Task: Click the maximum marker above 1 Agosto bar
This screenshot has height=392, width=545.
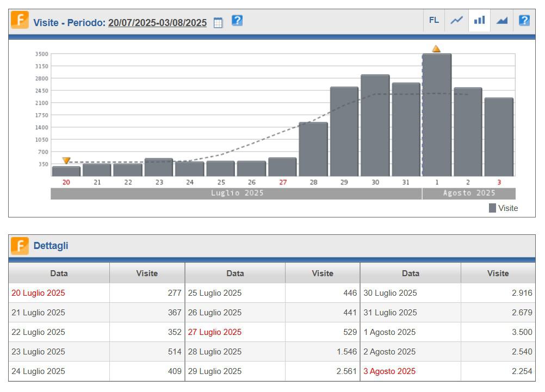Action: point(436,48)
